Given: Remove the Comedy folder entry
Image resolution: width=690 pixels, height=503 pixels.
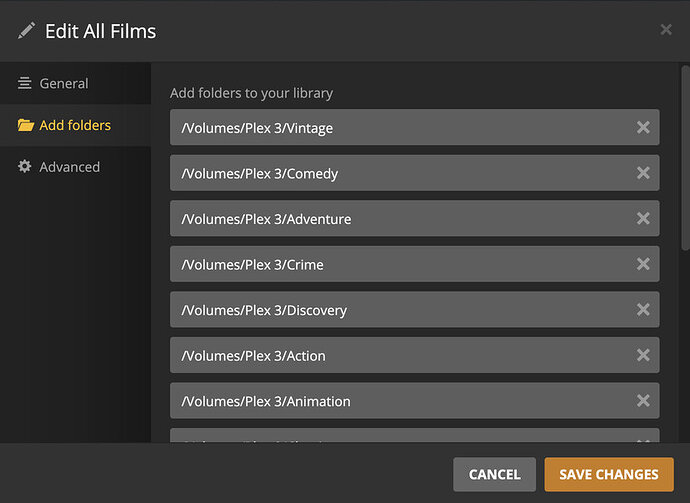Looking at the screenshot, I should pyautogui.click(x=643, y=173).
